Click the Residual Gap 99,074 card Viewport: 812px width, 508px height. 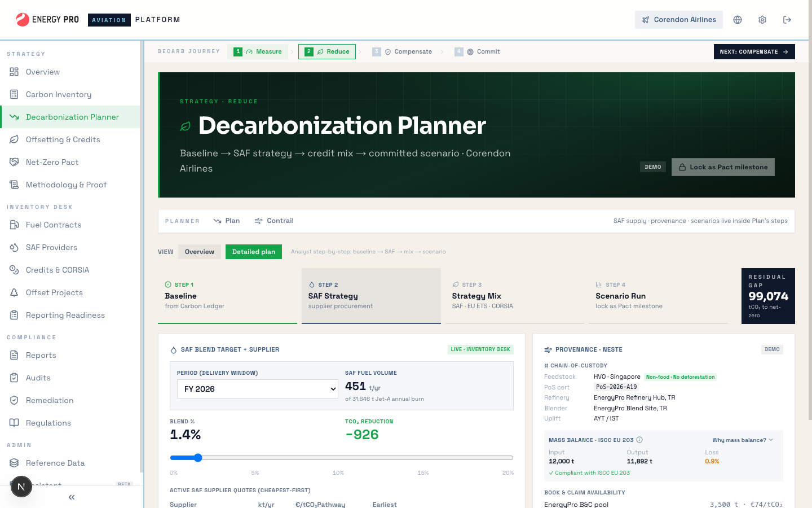tap(768, 296)
